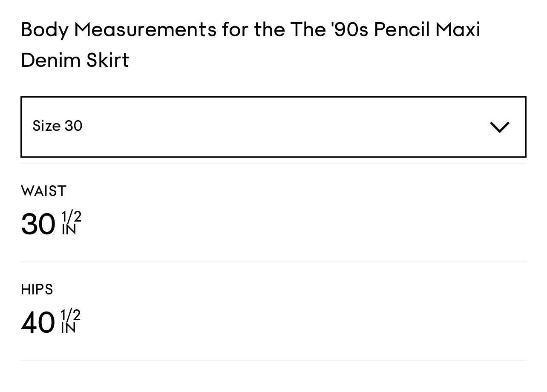Expand the size selection combo box

[273, 127]
